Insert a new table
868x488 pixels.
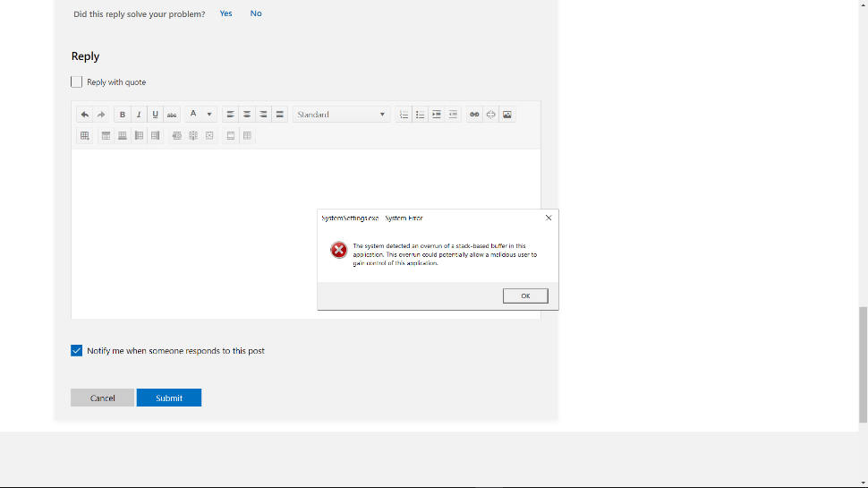(85, 136)
